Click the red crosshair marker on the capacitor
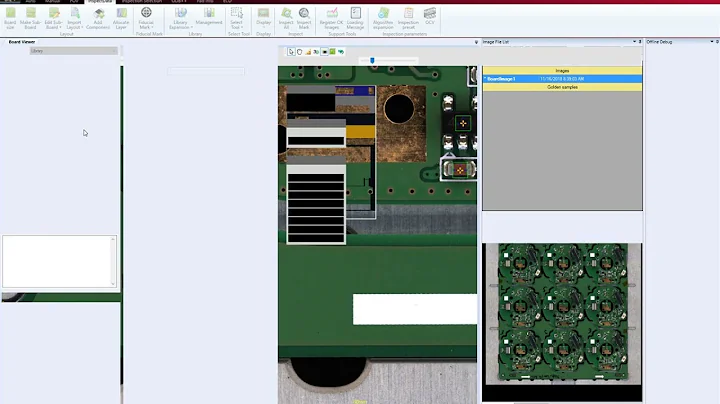The width and height of the screenshot is (720, 404). (x=460, y=170)
